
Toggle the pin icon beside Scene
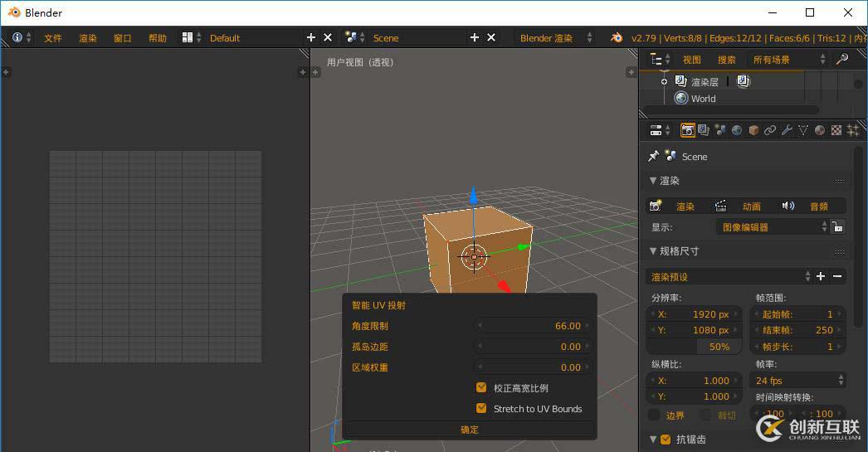click(x=653, y=156)
